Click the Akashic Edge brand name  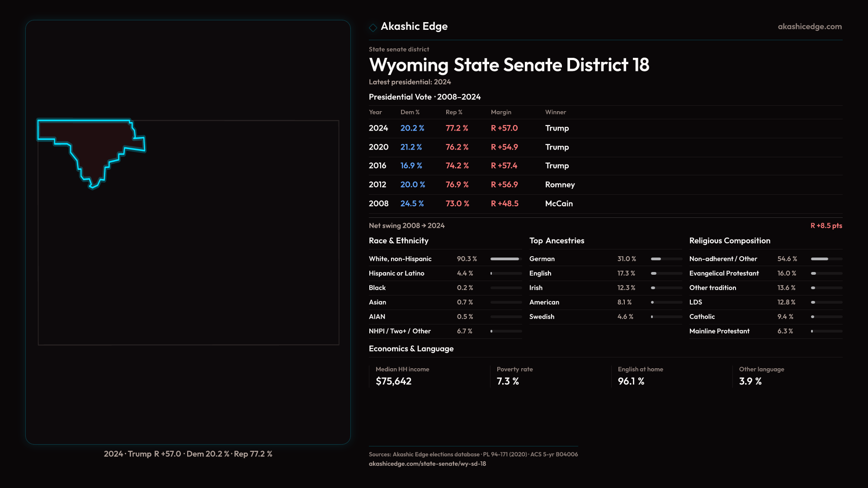point(414,27)
